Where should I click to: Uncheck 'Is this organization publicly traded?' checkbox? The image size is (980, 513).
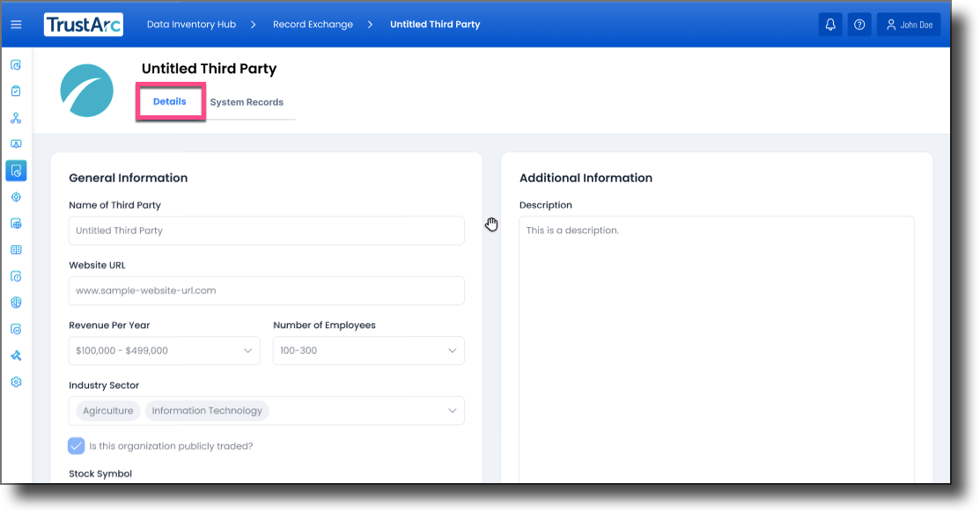[77, 446]
